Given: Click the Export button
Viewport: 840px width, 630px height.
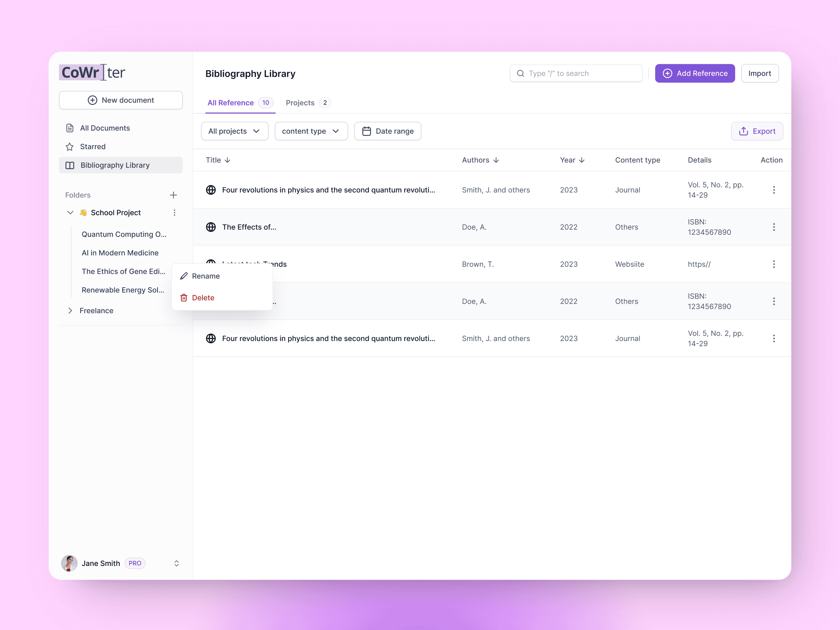Looking at the screenshot, I should pyautogui.click(x=757, y=131).
